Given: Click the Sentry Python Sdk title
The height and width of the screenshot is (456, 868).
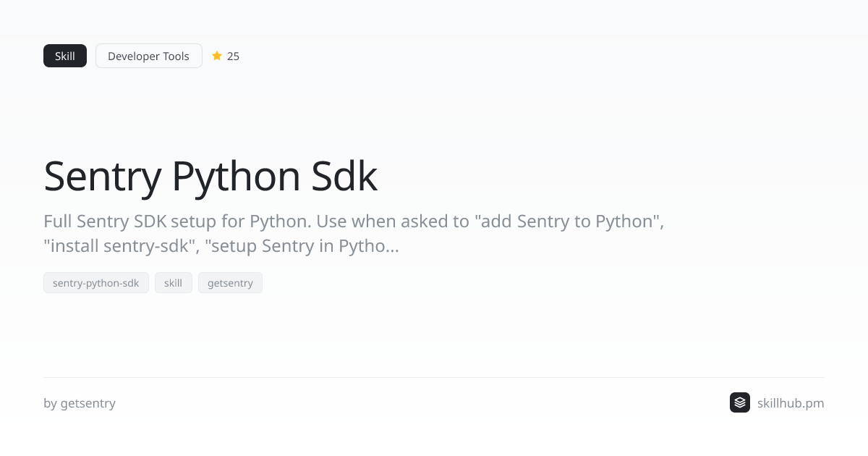Looking at the screenshot, I should pyautogui.click(x=210, y=176).
